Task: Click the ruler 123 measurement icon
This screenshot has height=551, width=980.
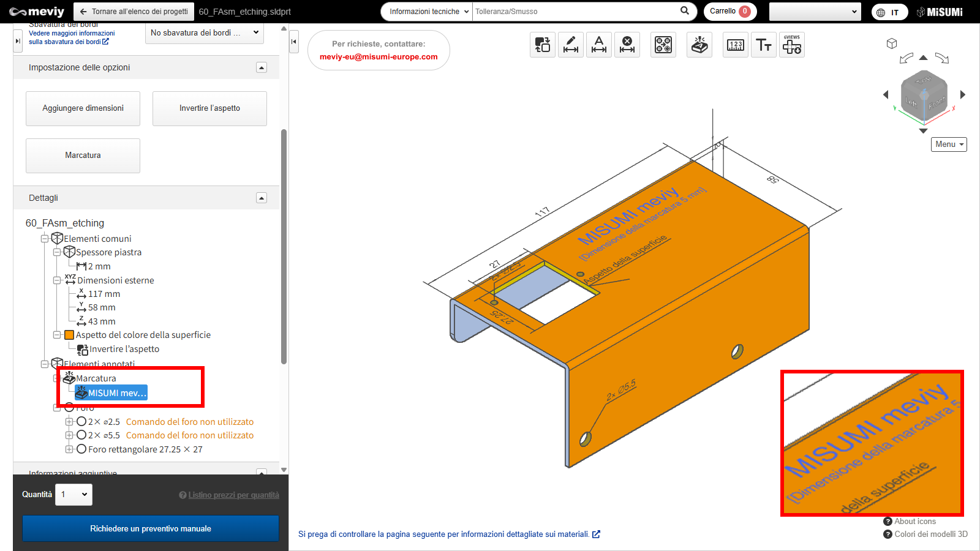Action: (x=736, y=45)
